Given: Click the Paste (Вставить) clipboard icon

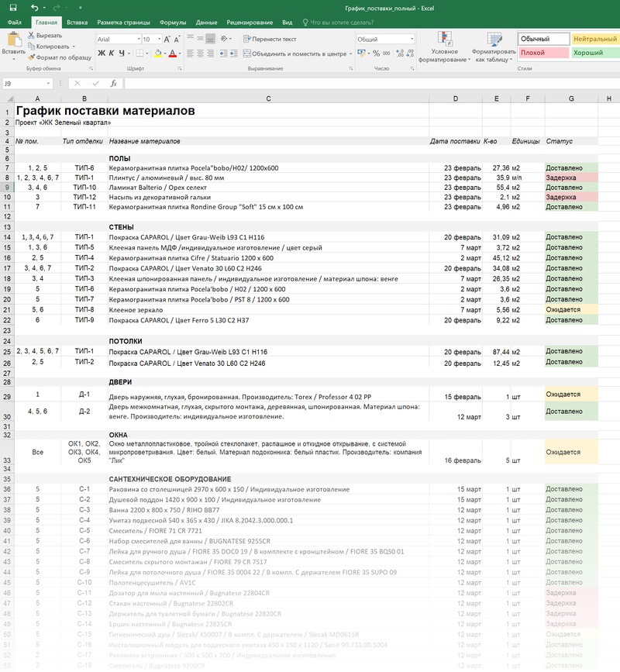Looking at the screenshot, I should [x=14, y=40].
